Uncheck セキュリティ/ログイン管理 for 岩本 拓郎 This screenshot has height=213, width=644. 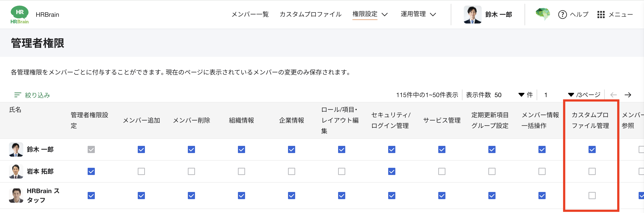pos(392,171)
